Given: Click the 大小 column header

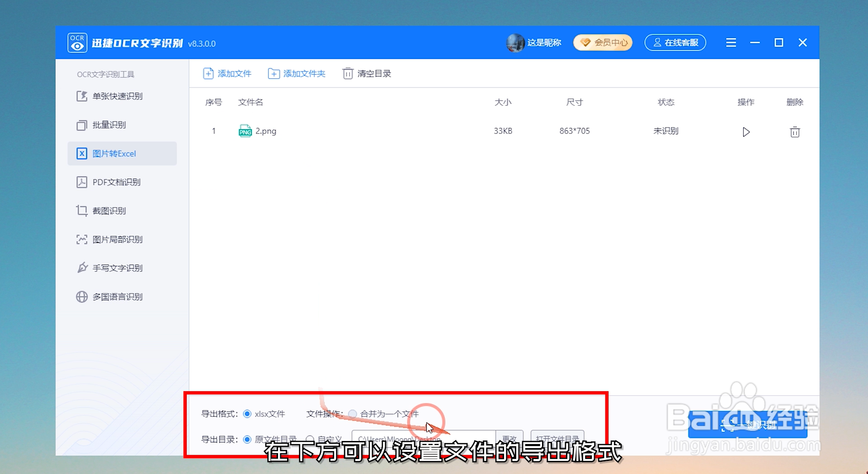Looking at the screenshot, I should click(503, 102).
